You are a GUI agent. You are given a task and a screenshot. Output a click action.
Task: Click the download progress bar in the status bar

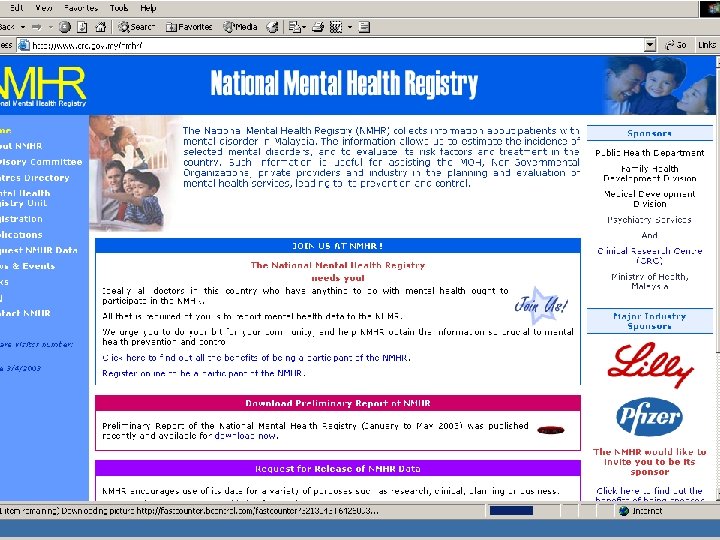click(x=511, y=511)
